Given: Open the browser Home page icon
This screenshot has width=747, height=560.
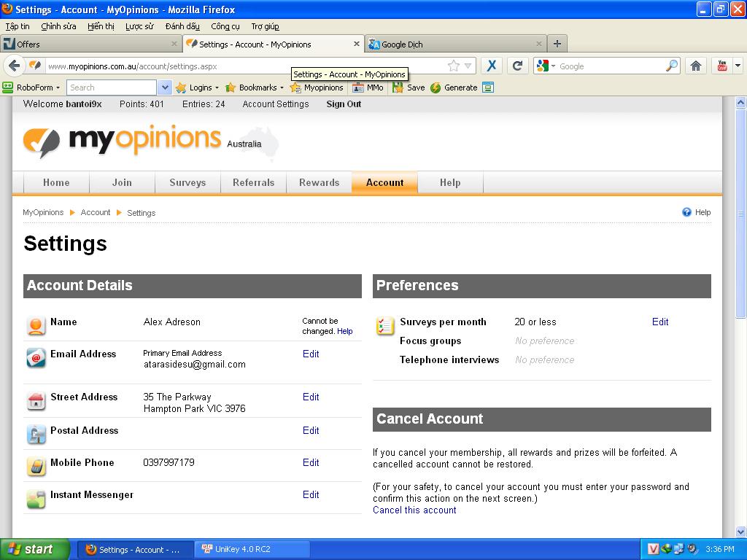Looking at the screenshot, I should 695,66.
